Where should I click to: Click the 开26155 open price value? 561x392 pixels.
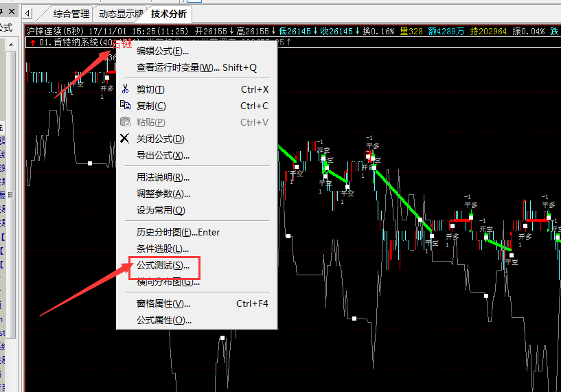[214, 31]
